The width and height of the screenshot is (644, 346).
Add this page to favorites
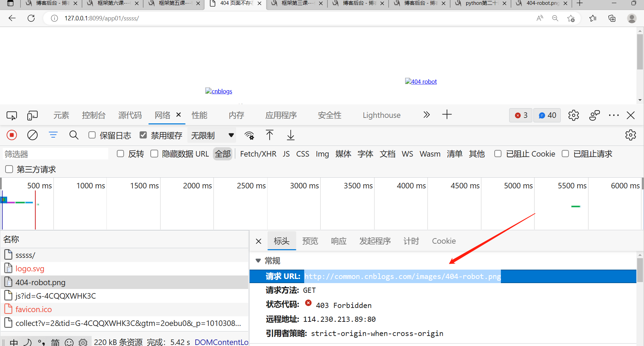571,18
